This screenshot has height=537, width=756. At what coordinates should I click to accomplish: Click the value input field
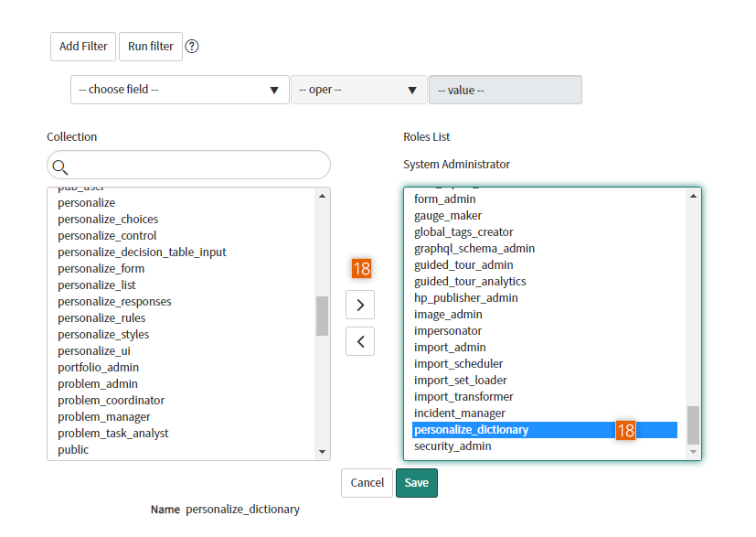(506, 90)
